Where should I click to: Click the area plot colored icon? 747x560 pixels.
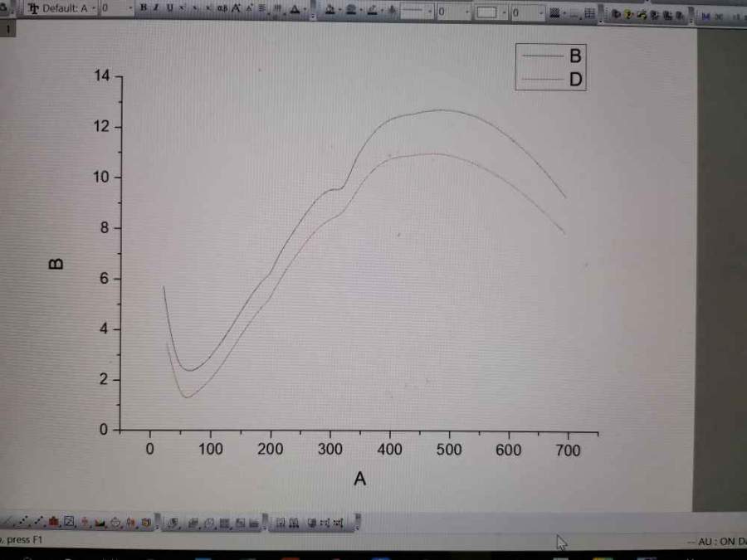coord(100,523)
